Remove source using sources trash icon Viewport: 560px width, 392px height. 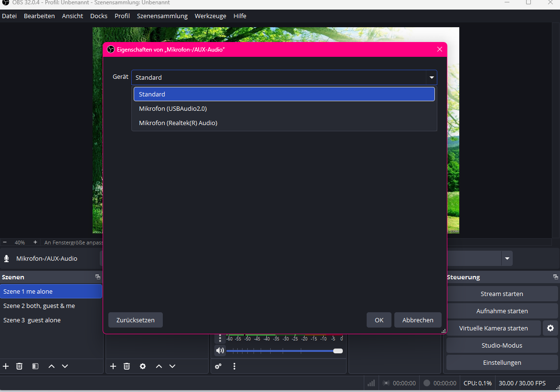click(127, 366)
